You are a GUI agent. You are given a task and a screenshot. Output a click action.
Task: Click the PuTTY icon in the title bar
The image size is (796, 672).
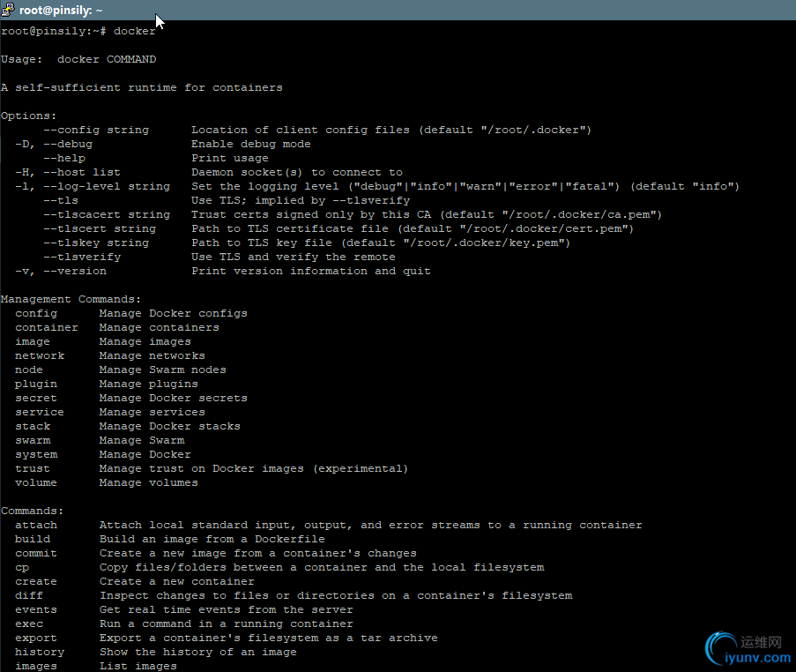8,10
